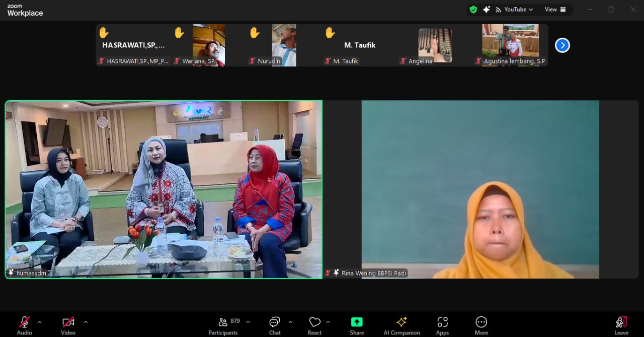Turn on camera with Video button
Image resolution: width=644 pixels, height=337 pixels.
coord(68,325)
